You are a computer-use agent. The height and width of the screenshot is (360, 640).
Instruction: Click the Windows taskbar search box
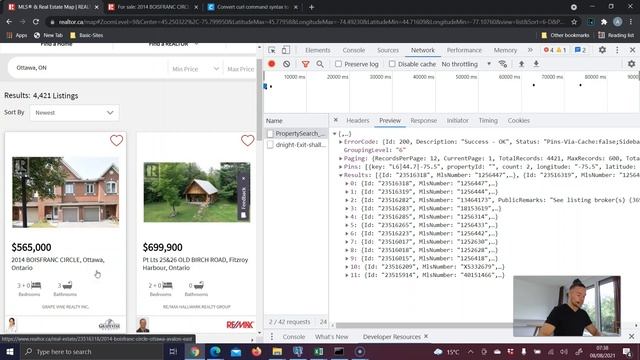(x=92, y=351)
